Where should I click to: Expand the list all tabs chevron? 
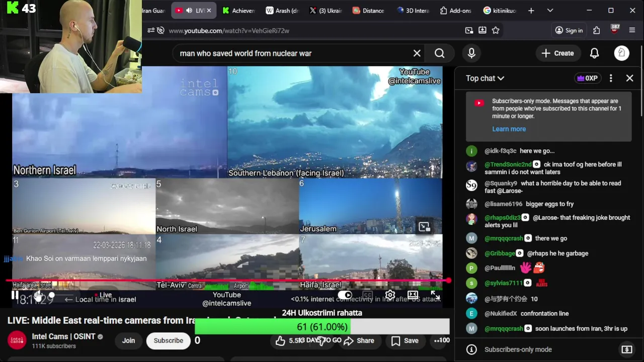(550, 11)
